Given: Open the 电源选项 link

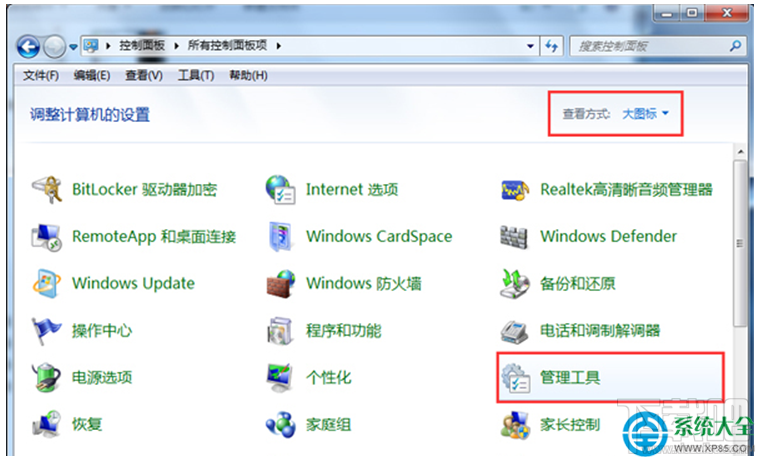Looking at the screenshot, I should [102, 377].
